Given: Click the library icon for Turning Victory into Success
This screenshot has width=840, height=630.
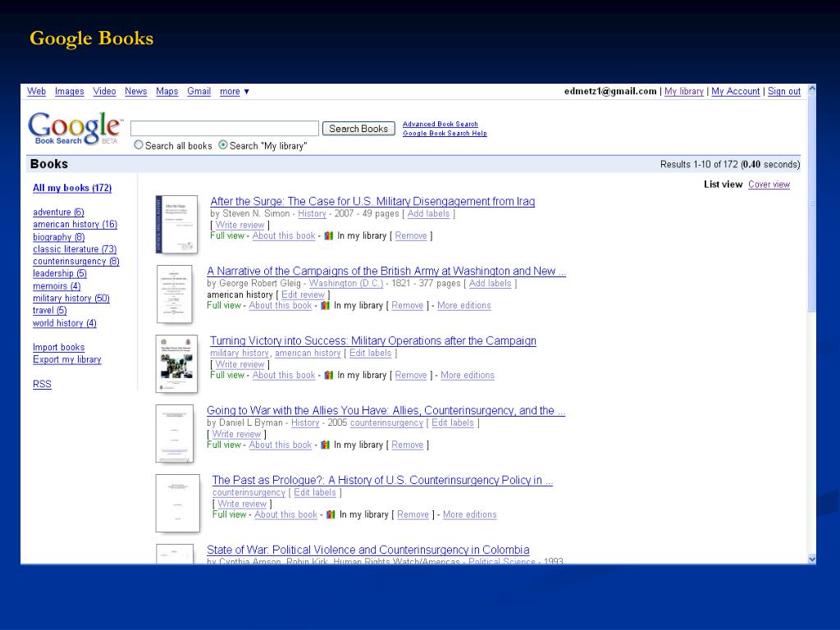Looking at the screenshot, I should (329, 375).
